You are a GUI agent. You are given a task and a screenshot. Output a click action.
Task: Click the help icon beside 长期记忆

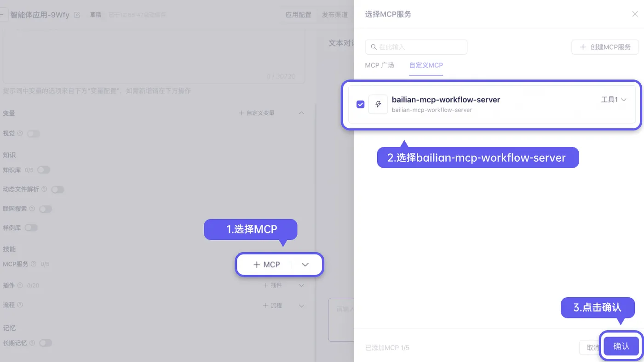(x=32, y=343)
